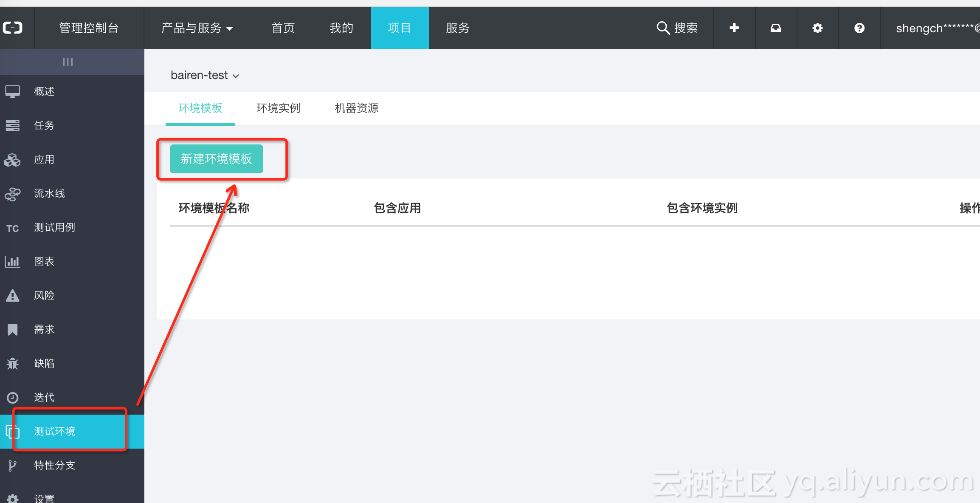The height and width of the screenshot is (503, 980).
Task: Click the plus icon in top bar
Action: [734, 28]
